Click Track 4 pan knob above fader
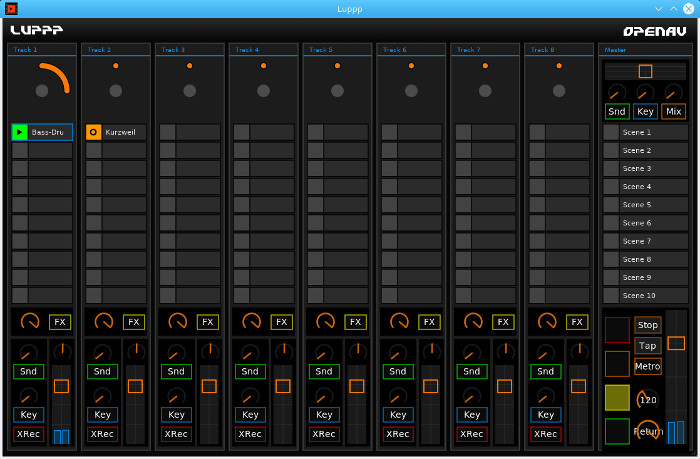Screen dimensions: 700x459 (283, 352)
